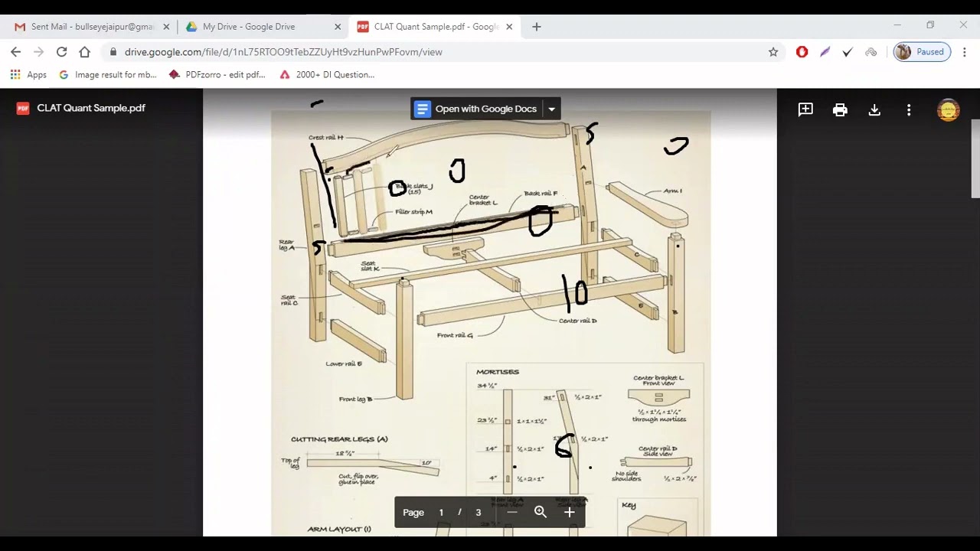Print the PDF document
Viewport: 980px width, 551px height.
(x=840, y=109)
